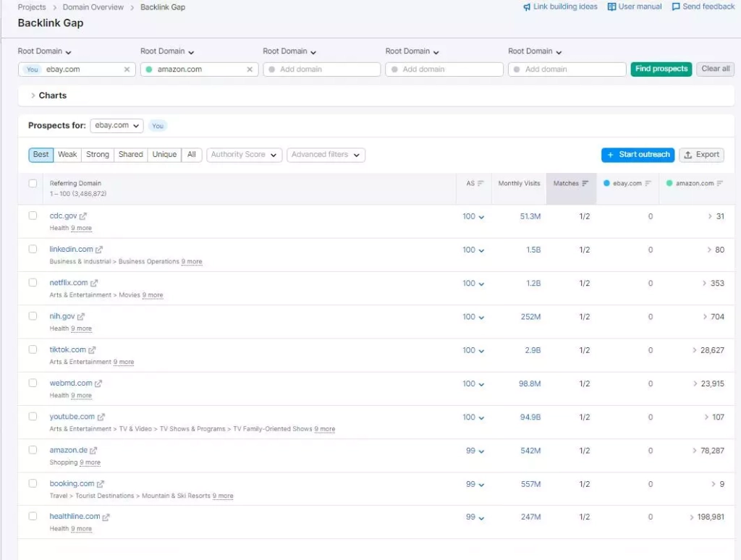Viewport: 741px width, 560px height.
Task: Select all referring domains checkbox
Action: [33, 183]
